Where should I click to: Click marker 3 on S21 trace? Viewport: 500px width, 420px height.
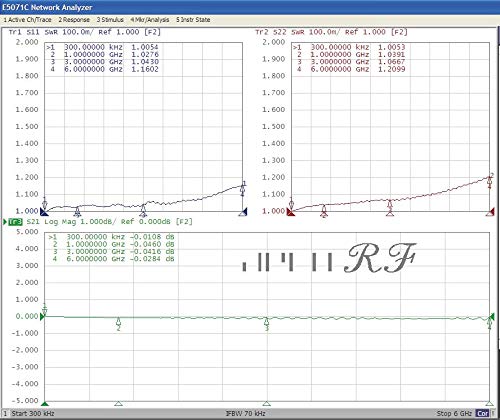click(x=267, y=324)
